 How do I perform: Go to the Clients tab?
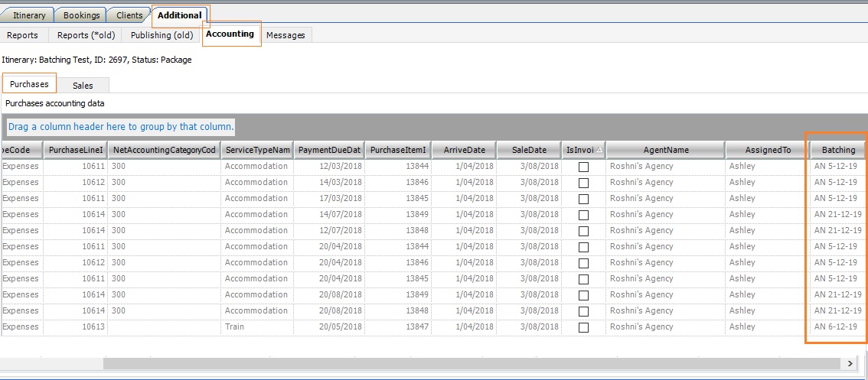pyautogui.click(x=129, y=15)
